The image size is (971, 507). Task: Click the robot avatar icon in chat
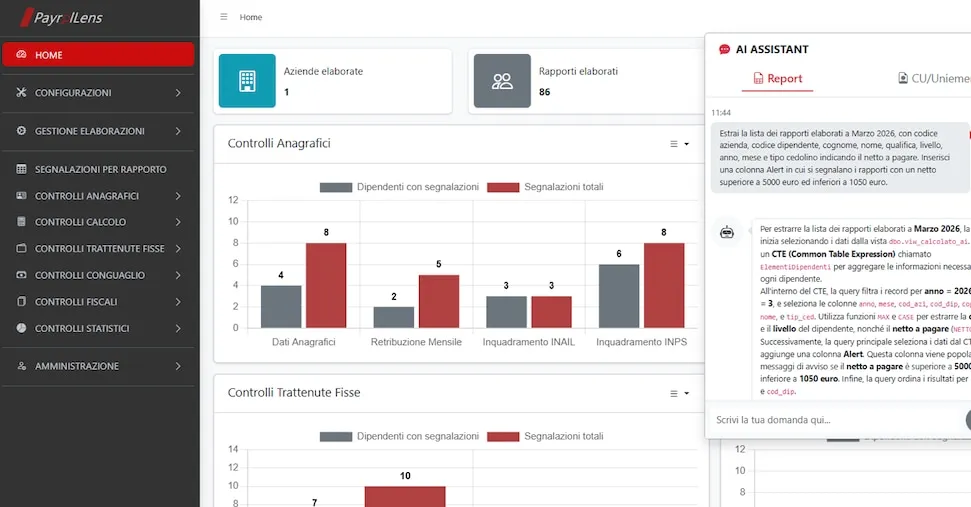[x=726, y=232]
